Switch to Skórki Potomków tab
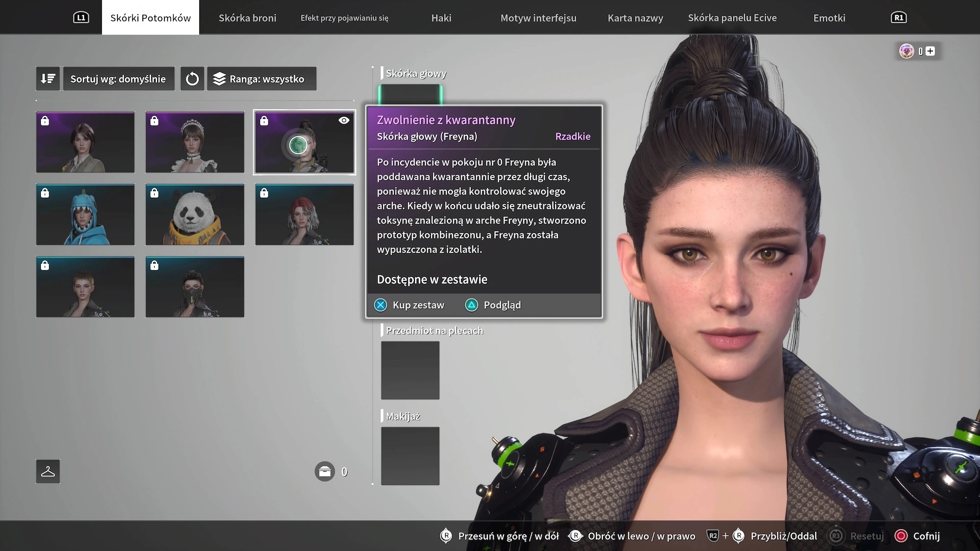 pos(151,17)
